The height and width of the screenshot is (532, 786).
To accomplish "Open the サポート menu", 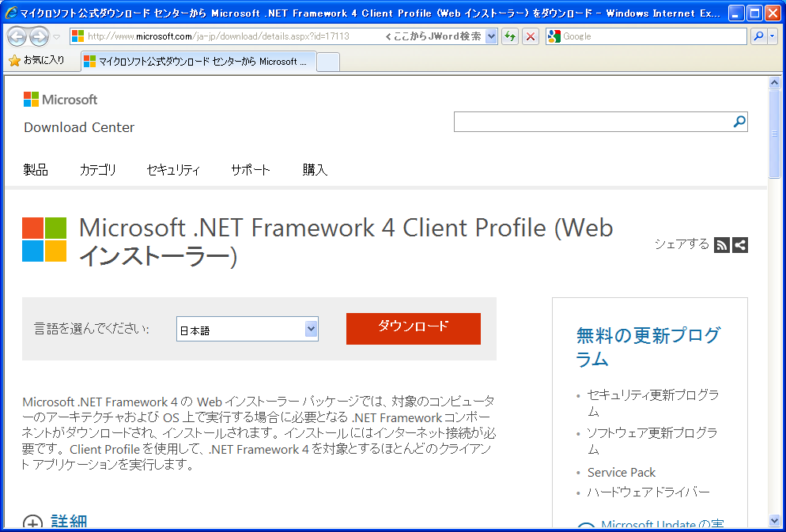I will click(x=251, y=170).
